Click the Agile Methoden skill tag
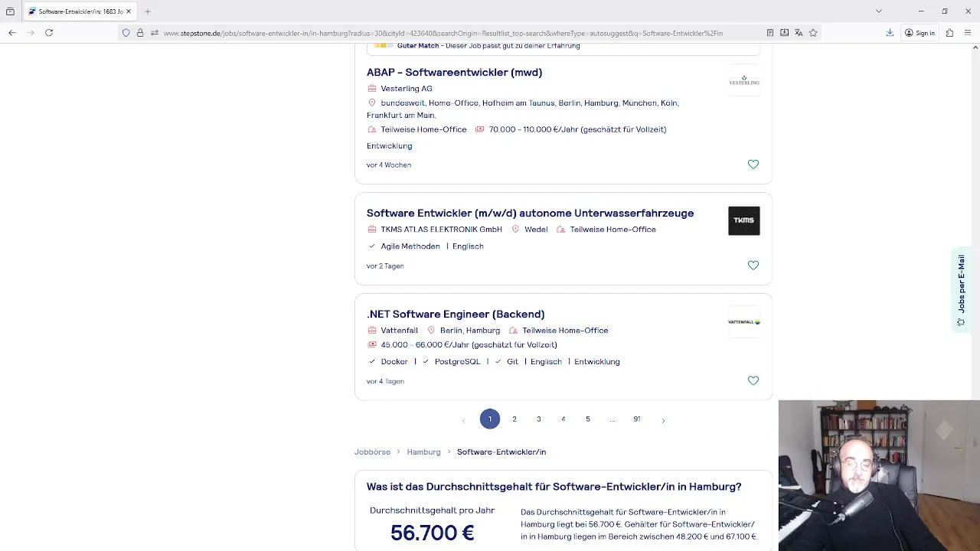 410,246
